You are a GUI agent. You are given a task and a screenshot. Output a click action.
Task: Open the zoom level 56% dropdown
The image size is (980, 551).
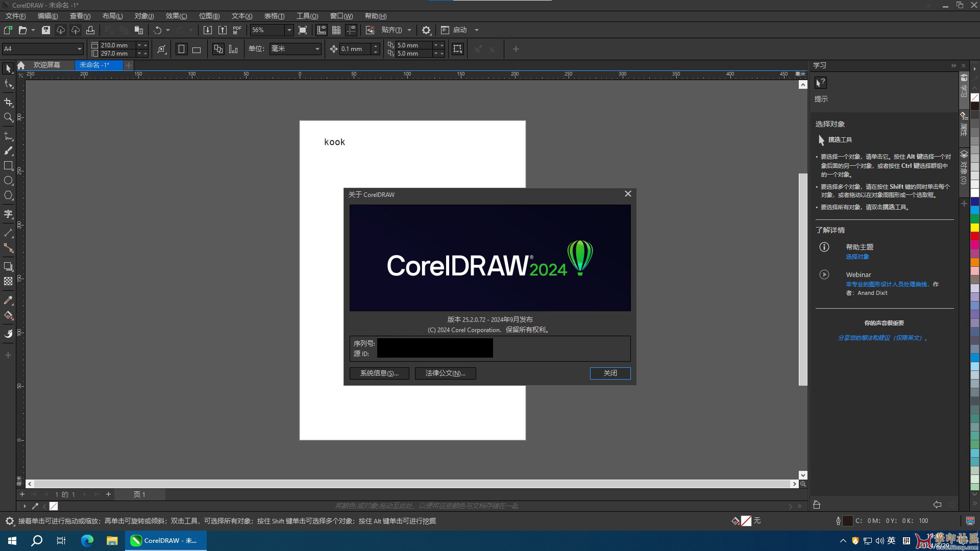pyautogui.click(x=289, y=30)
